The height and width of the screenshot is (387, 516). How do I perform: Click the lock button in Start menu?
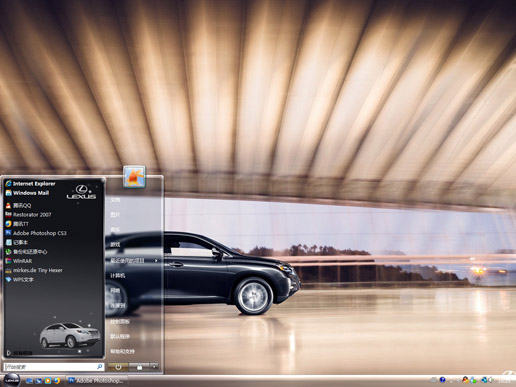pos(139,367)
